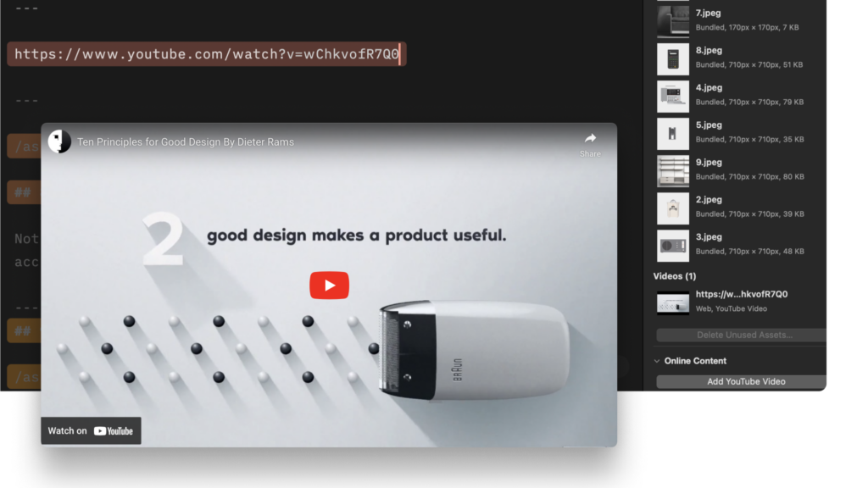Click 'Web, YouTube Video' description text
Screen dimensions: 868x488
tap(732, 308)
